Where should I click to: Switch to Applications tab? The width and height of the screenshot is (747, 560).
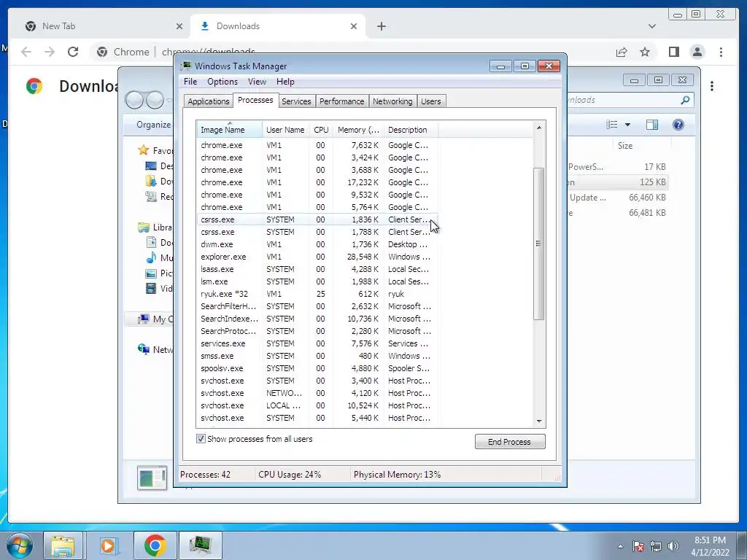coord(208,101)
